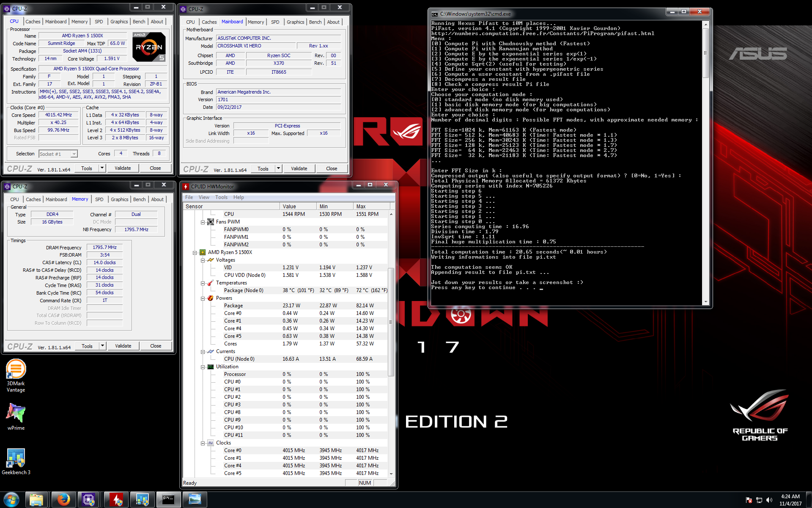The height and width of the screenshot is (508, 812).
Task: Open About tab in CPU-Z Memory window
Action: pyautogui.click(x=157, y=199)
